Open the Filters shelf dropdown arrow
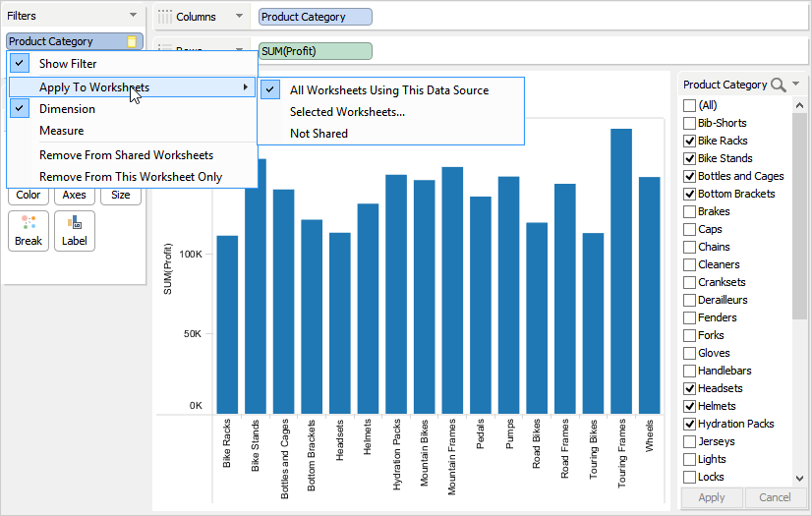This screenshot has height=516, width=812. point(133,15)
